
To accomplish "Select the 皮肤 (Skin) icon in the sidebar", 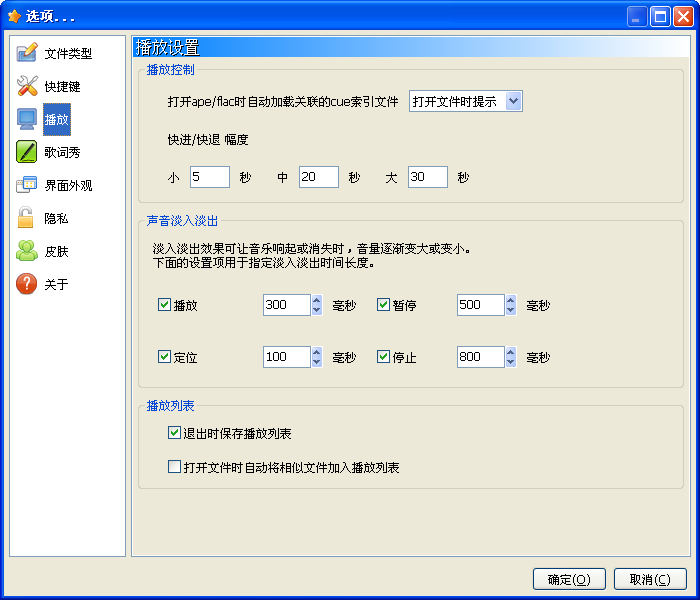I will (27, 251).
